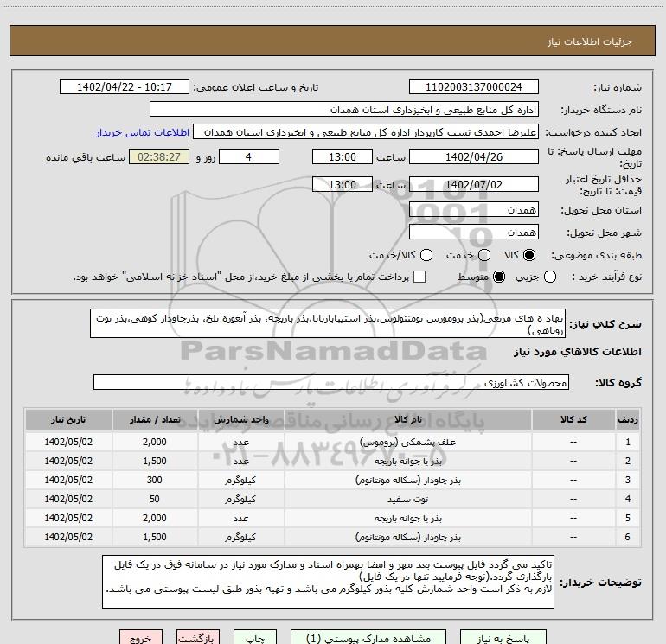Click the price validity date 1402/07/02
This screenshot has height=644, width=666.
click(x=474, y=184)
